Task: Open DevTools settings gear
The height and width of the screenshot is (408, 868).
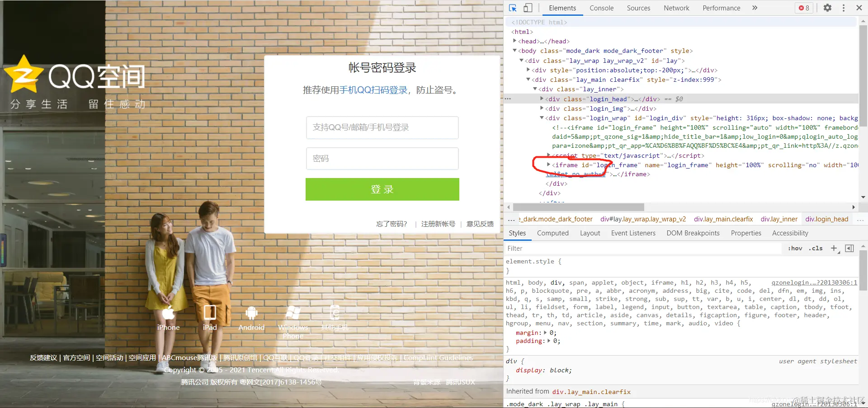Action: point(827,8)
